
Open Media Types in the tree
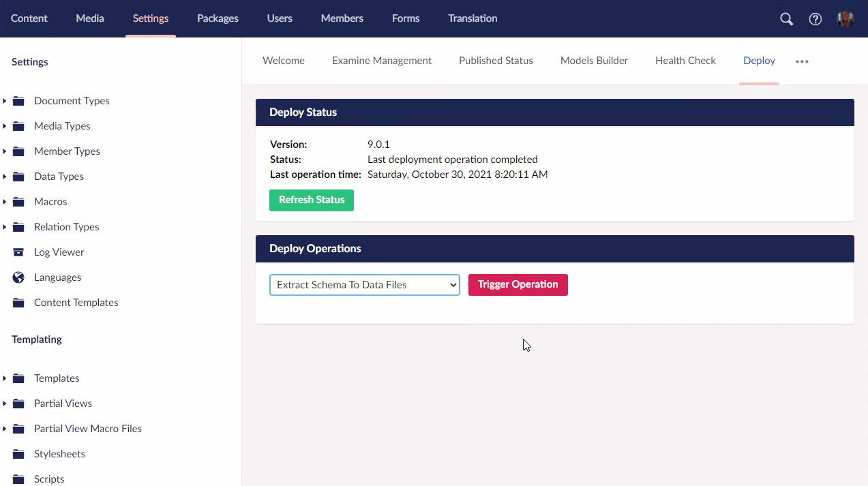click(x=62, y=126)
